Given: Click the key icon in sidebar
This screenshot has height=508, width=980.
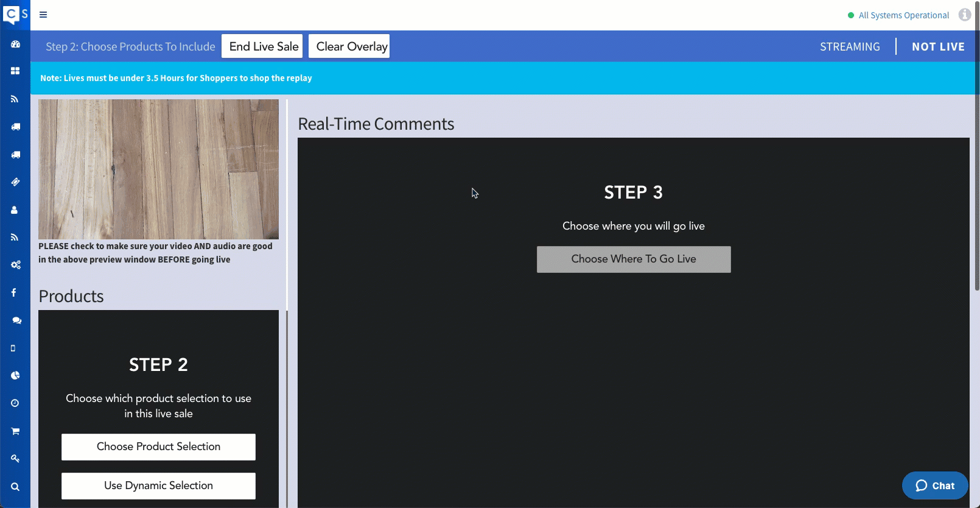Looking at the screenshot, I should click(15, 459).
